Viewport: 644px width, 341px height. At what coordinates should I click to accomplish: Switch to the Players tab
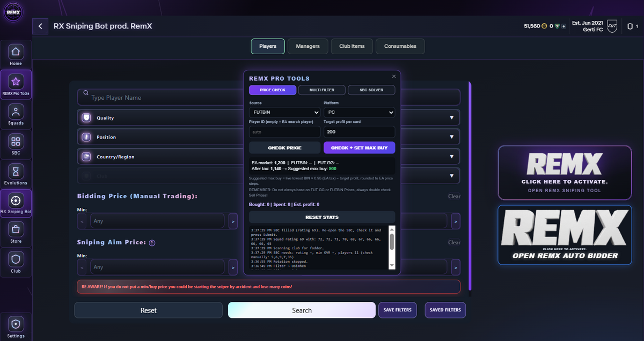(x=268, y=46)
